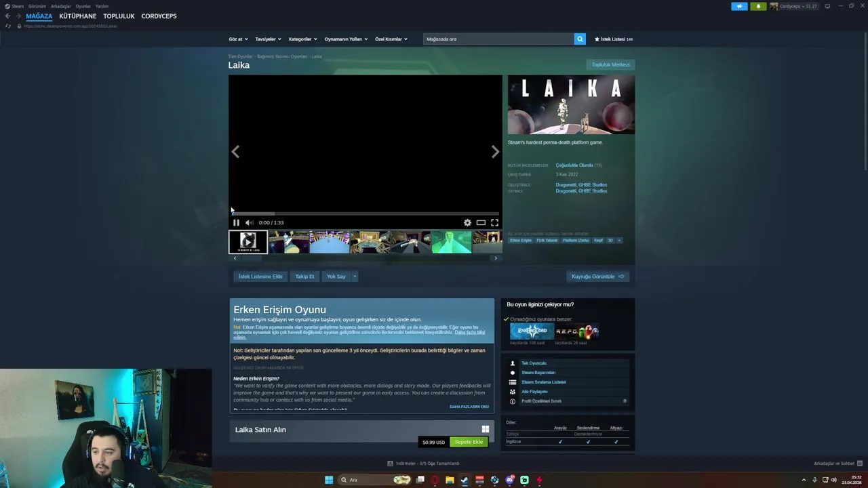
Task: Open the İndirmeler downloads status
Action: pyautogui.click(x=424, y=464)
